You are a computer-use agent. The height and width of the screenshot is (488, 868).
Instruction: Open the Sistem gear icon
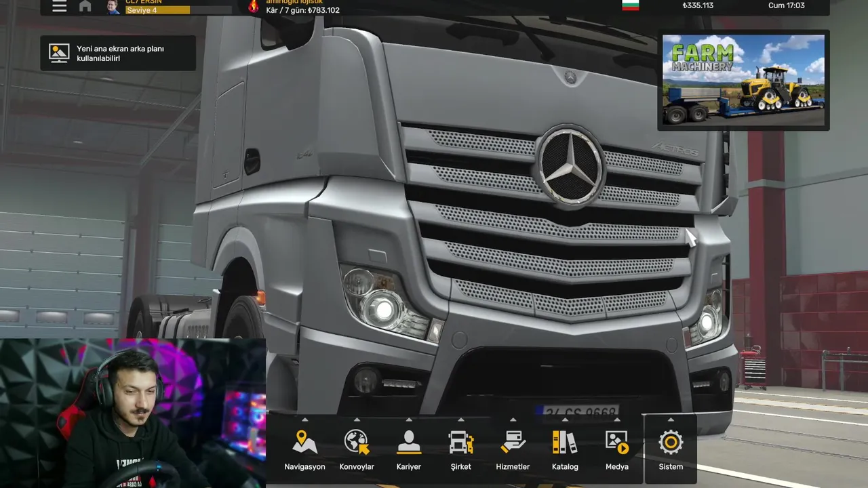(x=671, y=443)
